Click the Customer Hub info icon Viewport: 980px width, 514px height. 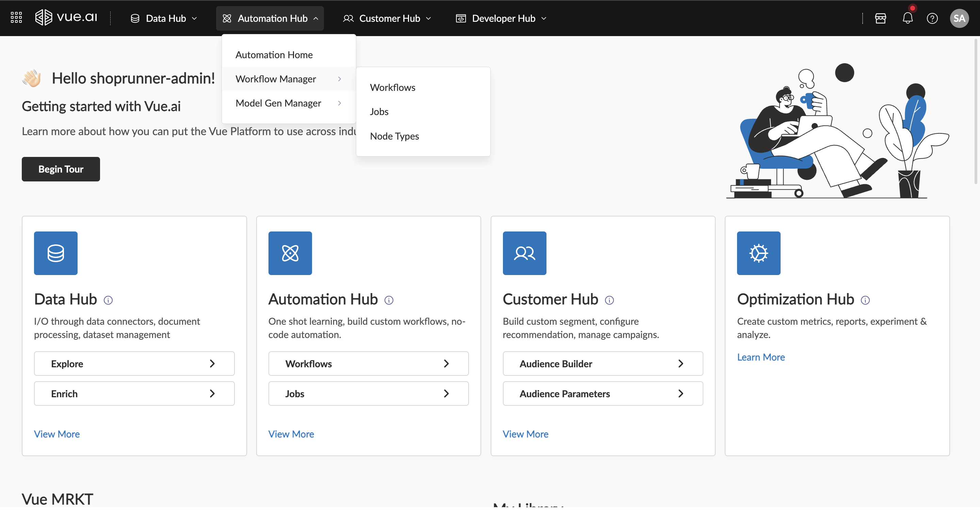coord(609,300)
